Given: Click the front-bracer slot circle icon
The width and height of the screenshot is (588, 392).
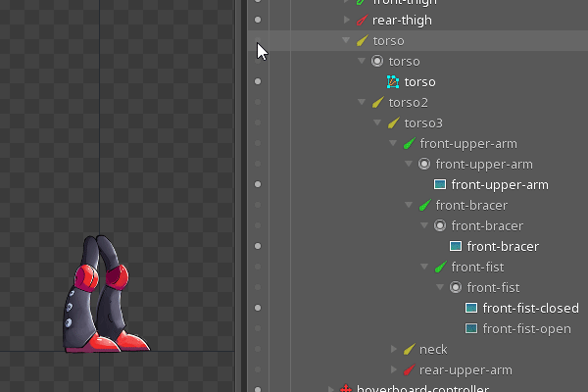Looking at the screenshot, I should 440,225.
